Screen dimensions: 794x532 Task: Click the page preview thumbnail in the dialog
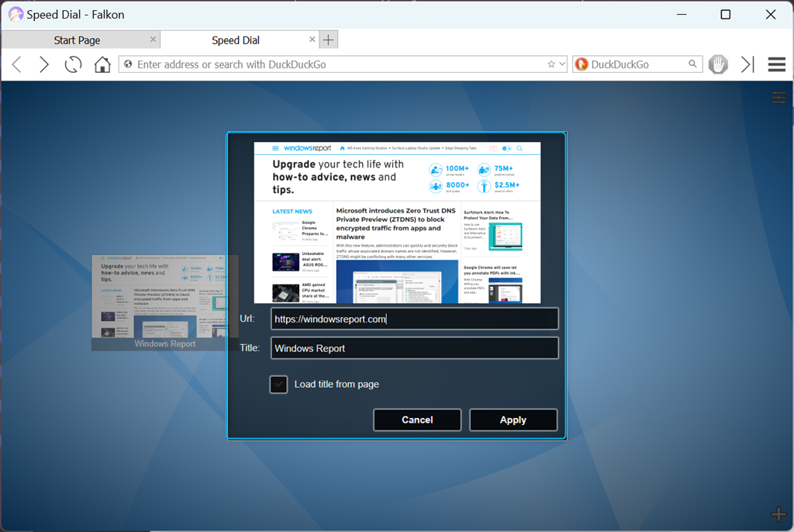397,223
